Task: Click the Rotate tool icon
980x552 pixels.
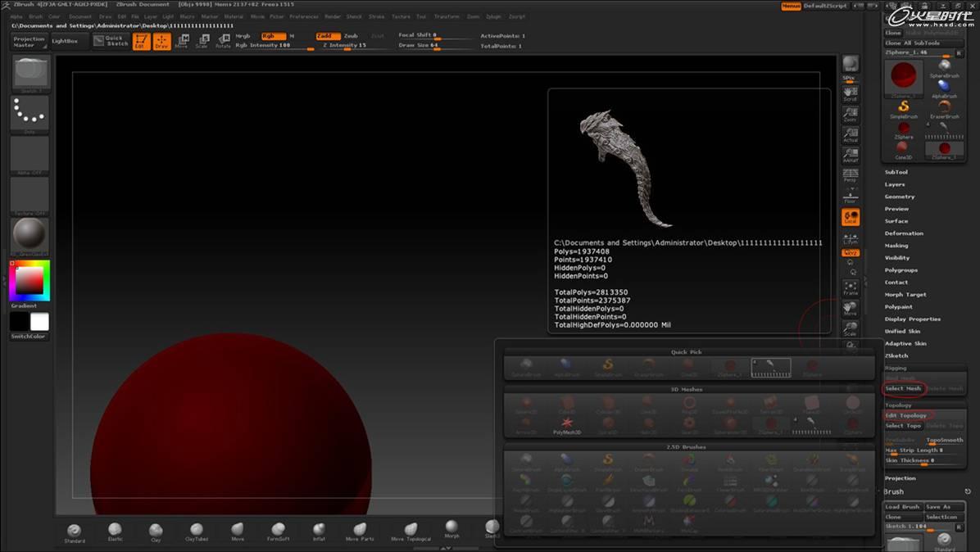Action: (x=223, y=41)
